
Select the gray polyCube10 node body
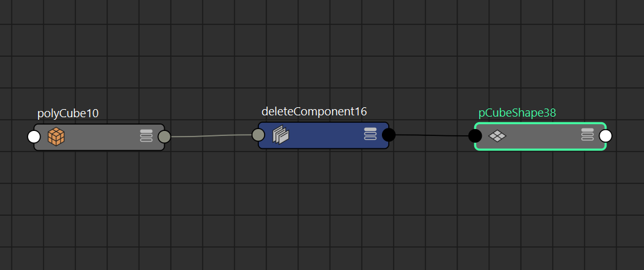(x=99, y=137)
